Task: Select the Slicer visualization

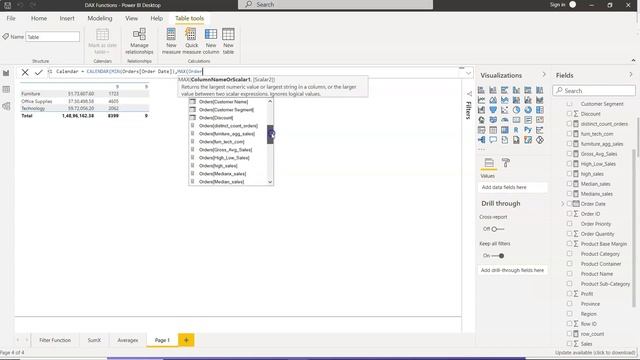Action: click(482, 130)
